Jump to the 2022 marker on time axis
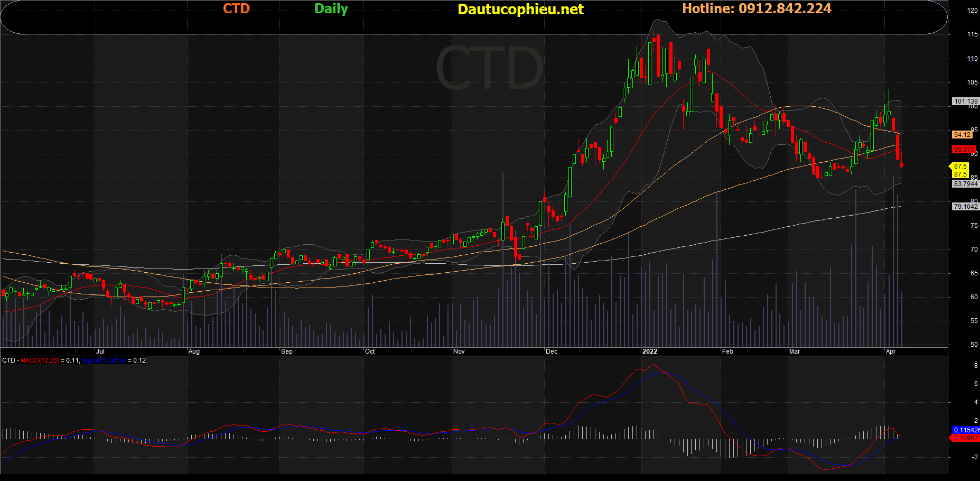This screenshot has height=481, width=980. [649, 351]
